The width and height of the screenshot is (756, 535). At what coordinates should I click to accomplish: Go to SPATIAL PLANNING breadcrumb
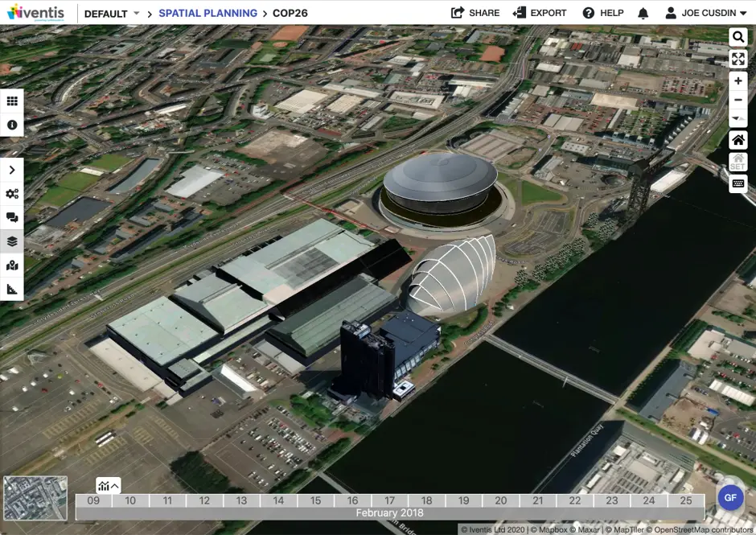pyautogui.click(x=207, y=13)
